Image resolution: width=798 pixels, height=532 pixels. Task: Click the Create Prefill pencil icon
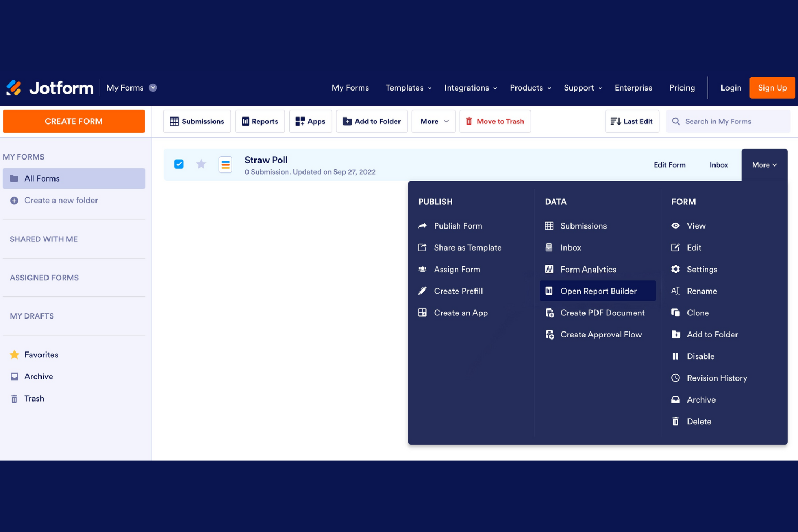click(423, 291)
